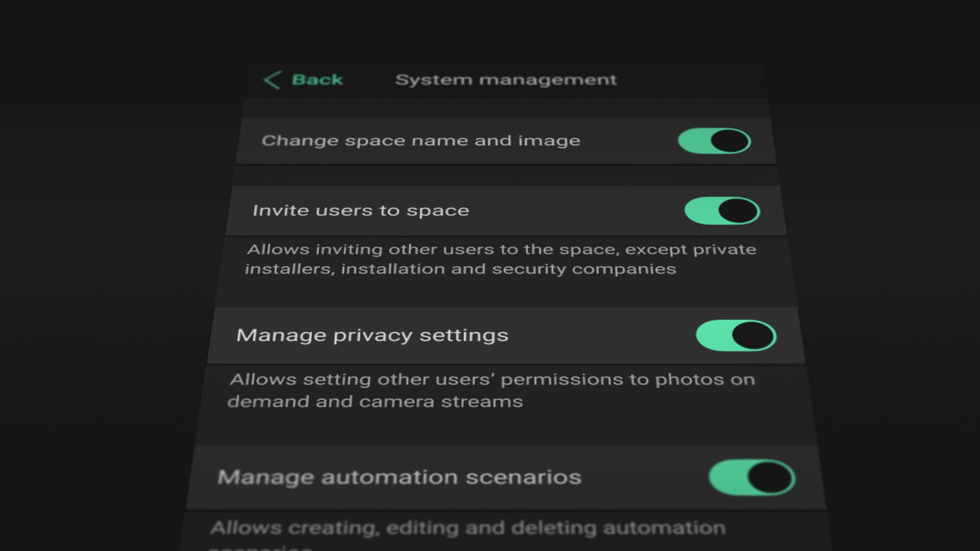Click the Manage privacy settings row label
The width and height of the screenshot is (980, 551).
372,335
